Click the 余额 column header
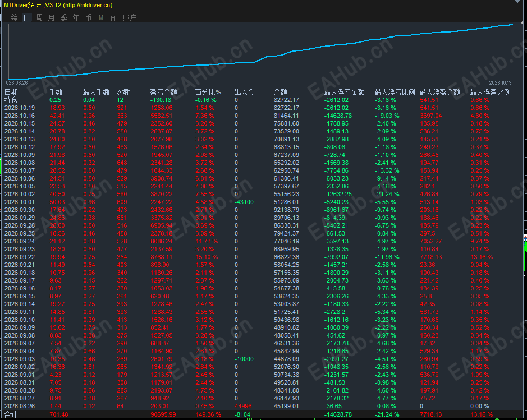527x420 pixels. pyautogui.click(x=280, y=92)
